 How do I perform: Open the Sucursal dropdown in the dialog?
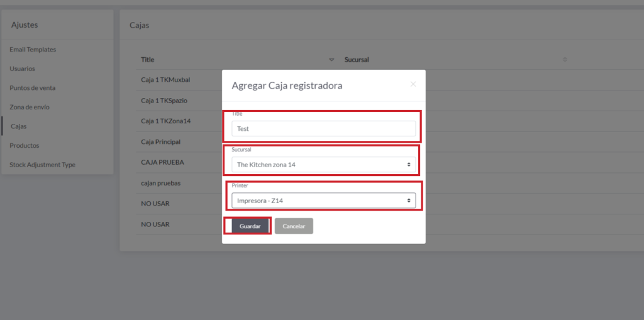point(323,165)
